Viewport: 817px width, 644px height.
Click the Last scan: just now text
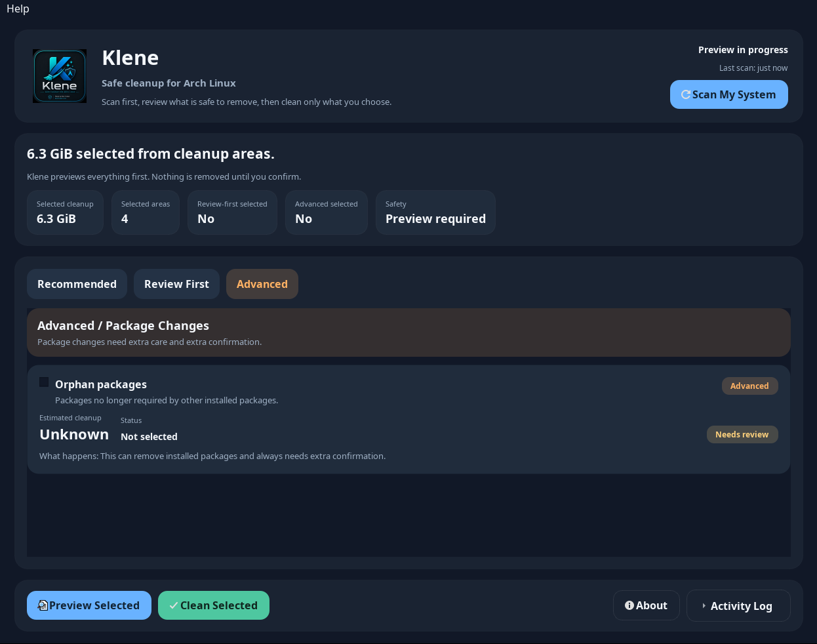[x=753, y=68]
